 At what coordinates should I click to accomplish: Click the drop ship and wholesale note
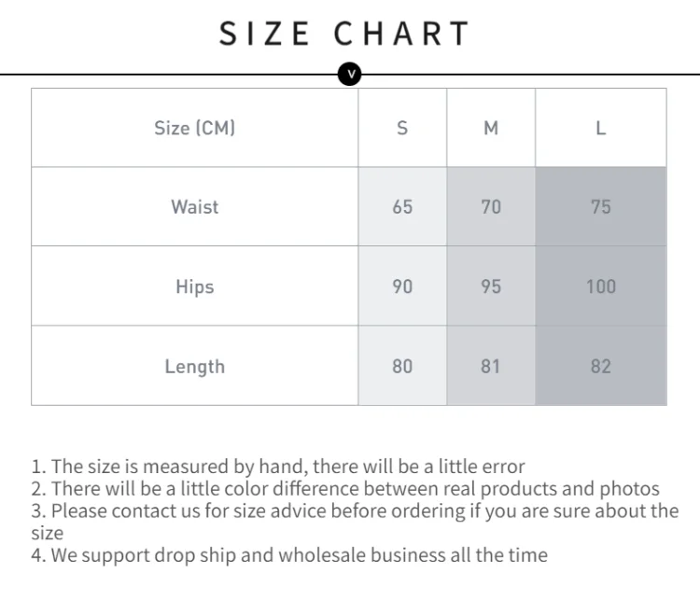coord(289,555)
